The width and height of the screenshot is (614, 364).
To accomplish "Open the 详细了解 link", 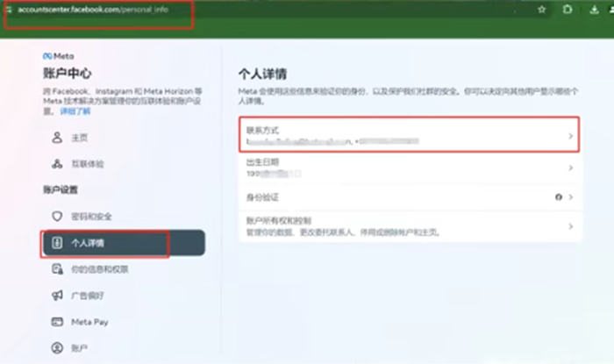I will [75, 111].
